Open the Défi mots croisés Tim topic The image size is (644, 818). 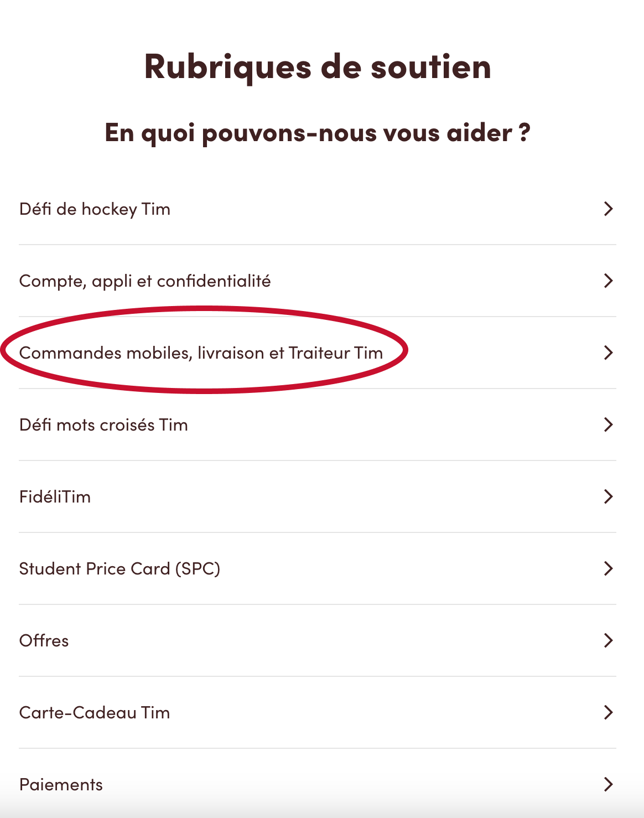tap(103, 425)
